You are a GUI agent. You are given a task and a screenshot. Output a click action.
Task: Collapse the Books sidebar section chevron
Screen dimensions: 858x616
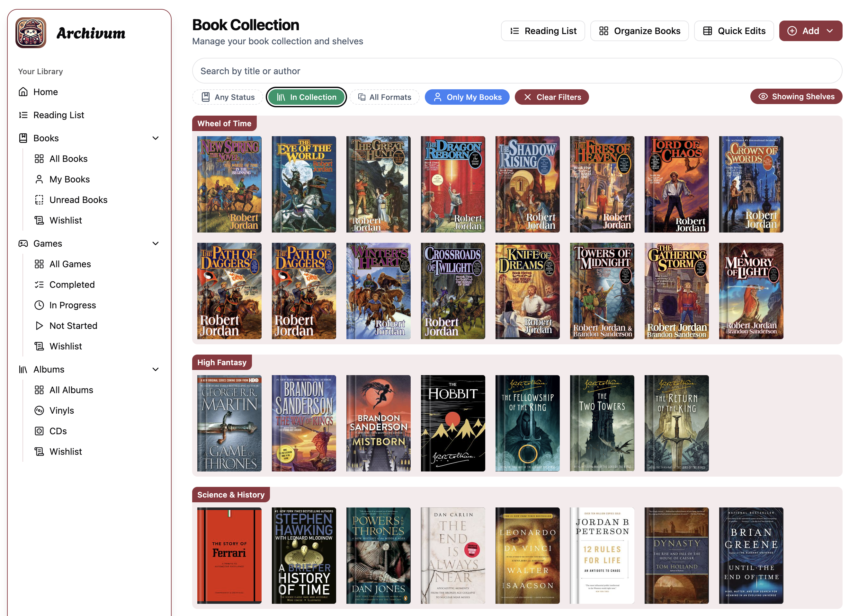click(x=155, y=138)
